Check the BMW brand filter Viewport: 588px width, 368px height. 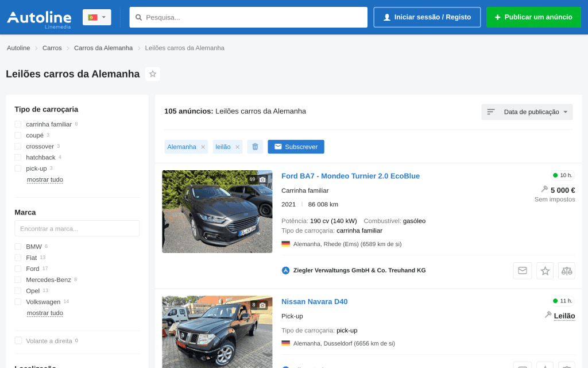[x=18, y=247]
